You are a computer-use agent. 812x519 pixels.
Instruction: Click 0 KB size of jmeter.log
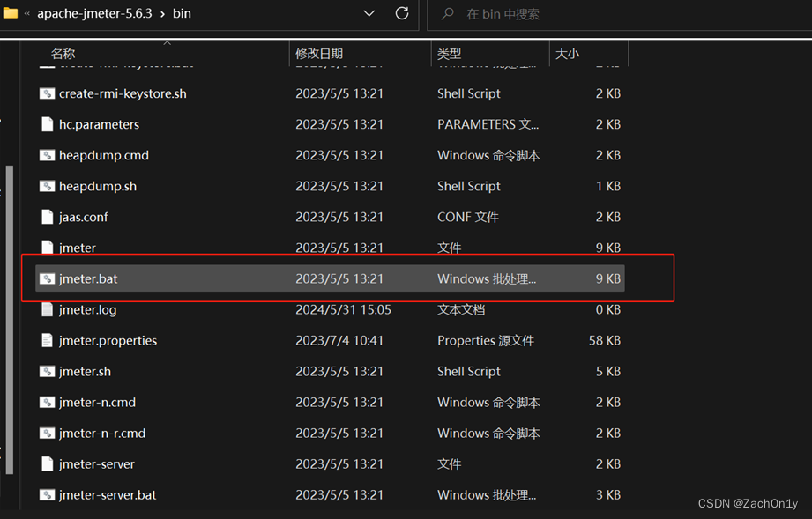pos(608,310)
